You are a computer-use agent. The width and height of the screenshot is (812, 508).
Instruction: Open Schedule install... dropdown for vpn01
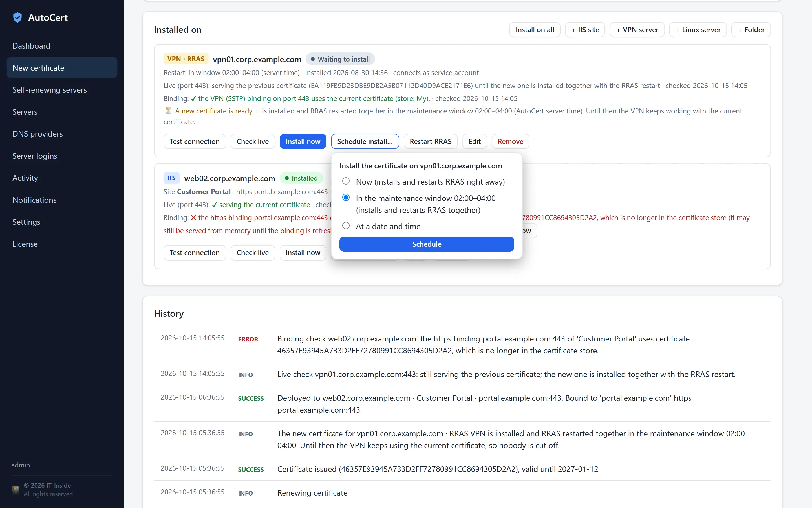365,141
